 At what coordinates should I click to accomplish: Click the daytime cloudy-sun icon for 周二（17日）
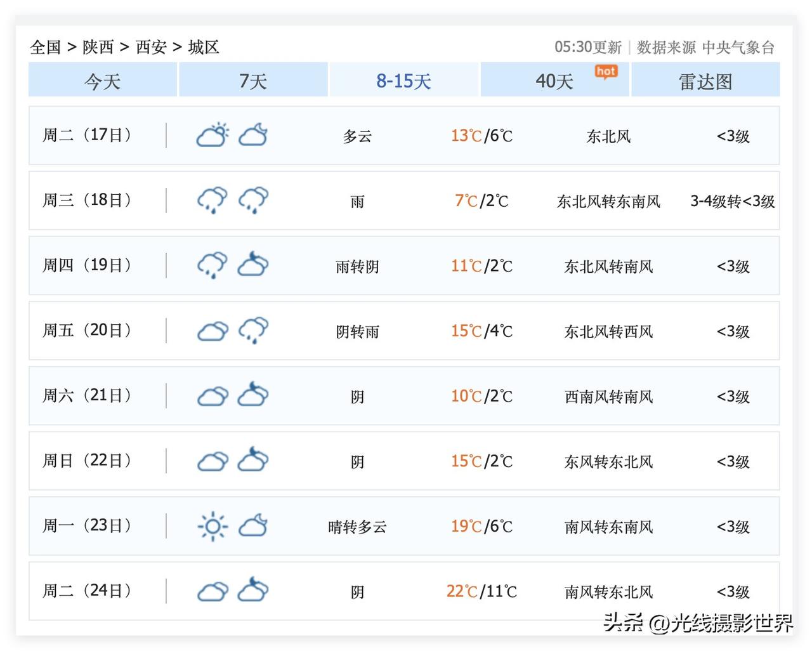tap(213, 135)
